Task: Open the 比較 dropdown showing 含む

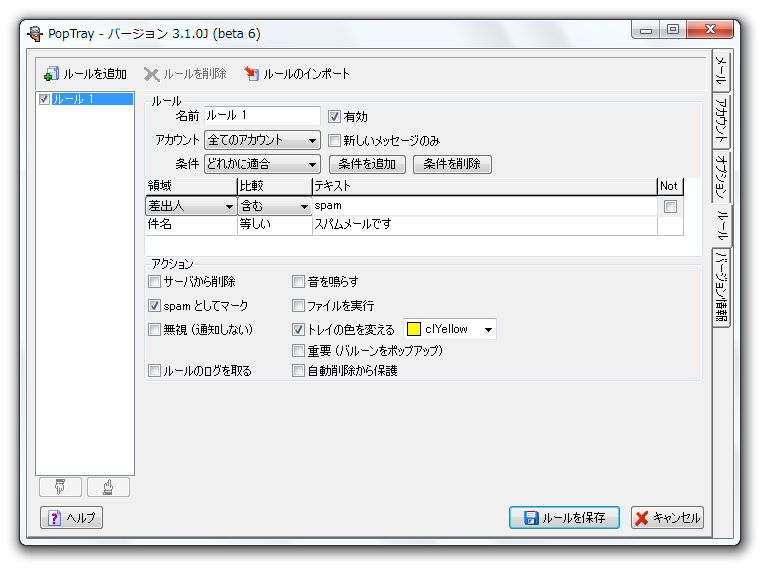Action: click(275, 206)
